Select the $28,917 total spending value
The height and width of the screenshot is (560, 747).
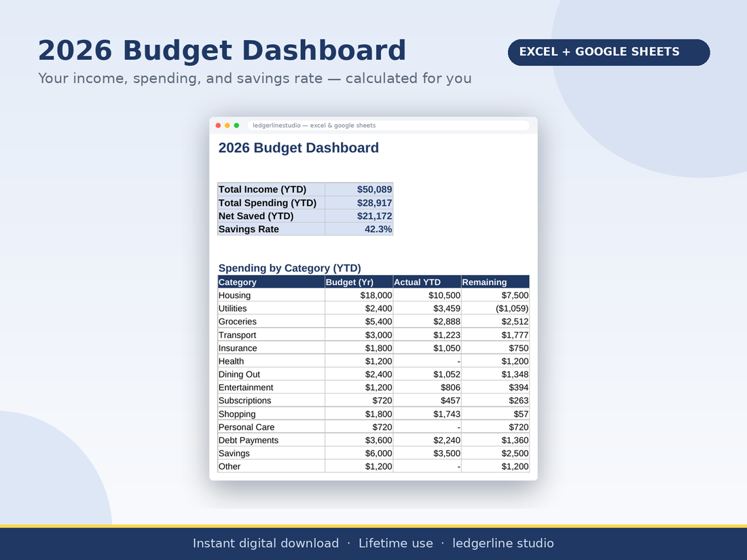coord(359,202)
